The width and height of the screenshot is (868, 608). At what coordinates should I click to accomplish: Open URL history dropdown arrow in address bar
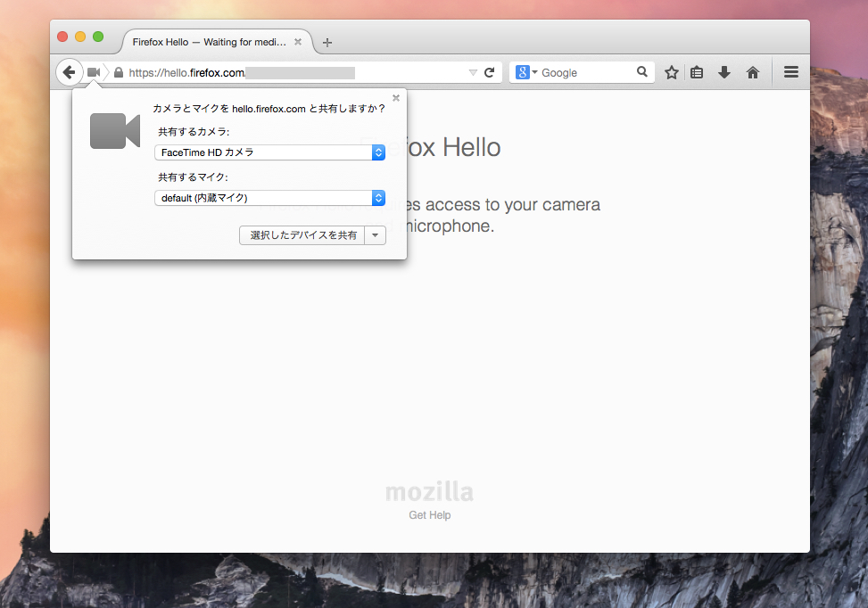(x=473, y=72)
